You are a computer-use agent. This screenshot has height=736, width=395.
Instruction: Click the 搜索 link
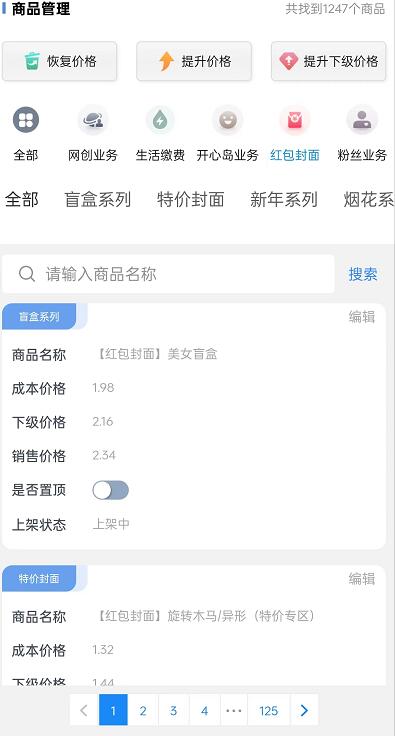click(x=363, y=274)
